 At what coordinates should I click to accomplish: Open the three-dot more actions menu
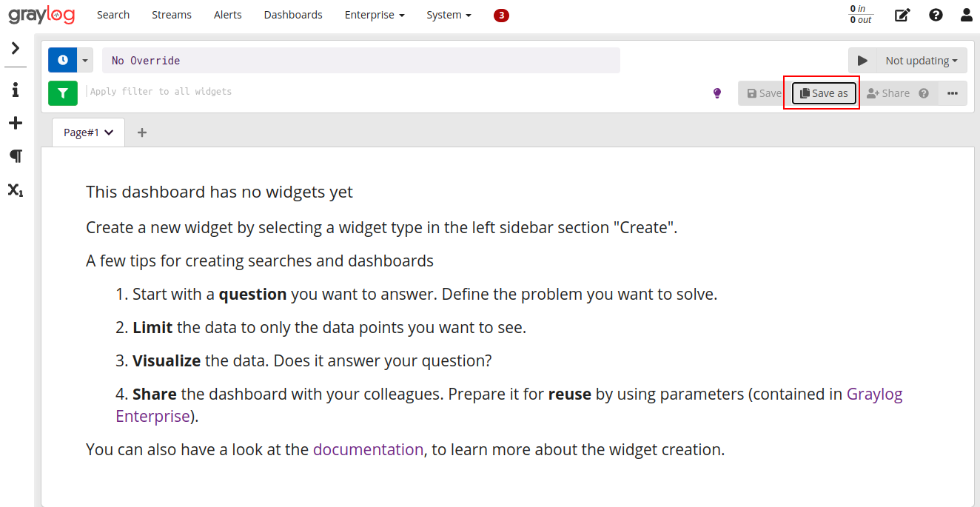point(953,93)
